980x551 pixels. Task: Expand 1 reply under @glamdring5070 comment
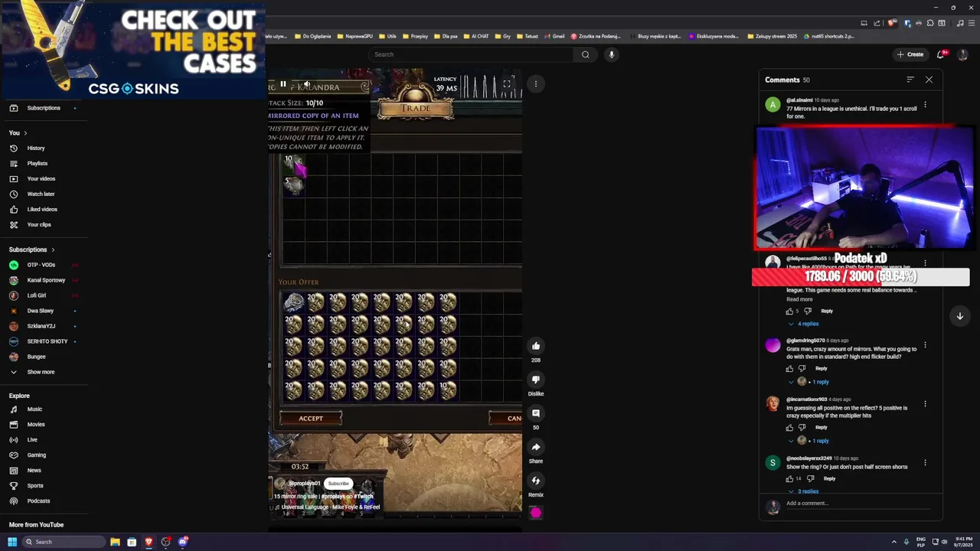point(808,382)
